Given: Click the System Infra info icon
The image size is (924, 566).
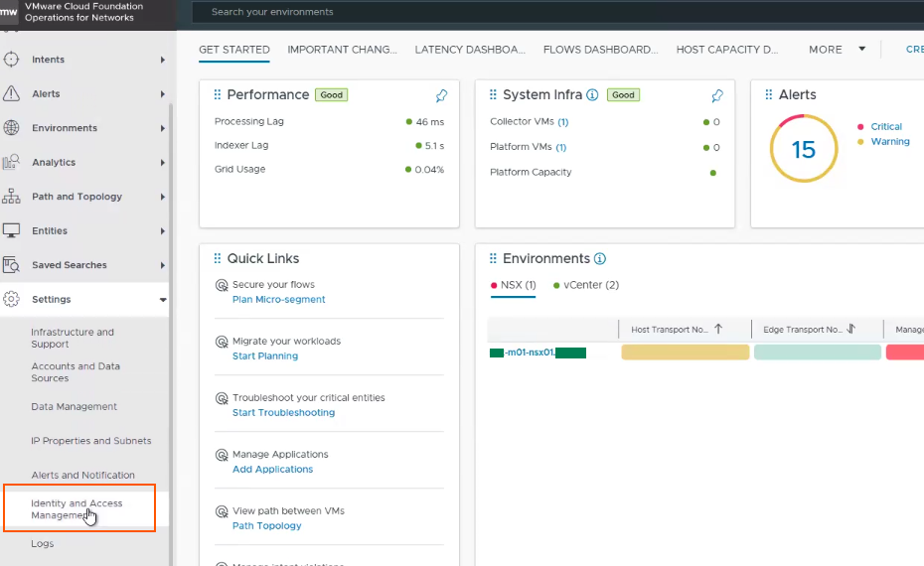Looking at the screenshot, I should click(592, 94).
